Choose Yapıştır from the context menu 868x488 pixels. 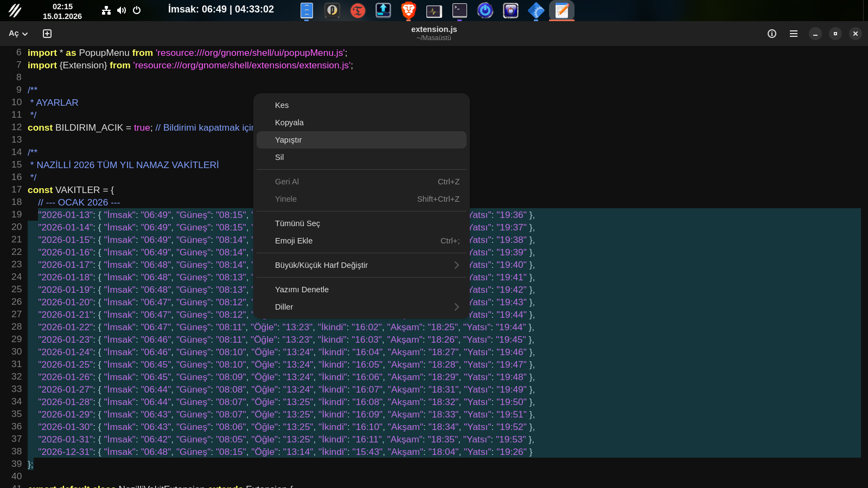pos(361,140)
